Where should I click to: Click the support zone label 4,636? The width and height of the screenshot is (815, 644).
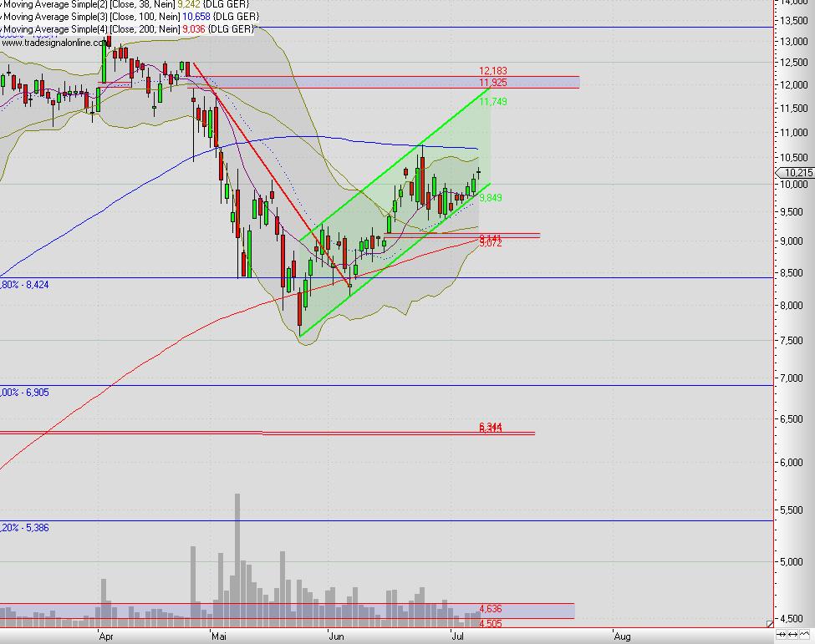pos(490,609)
